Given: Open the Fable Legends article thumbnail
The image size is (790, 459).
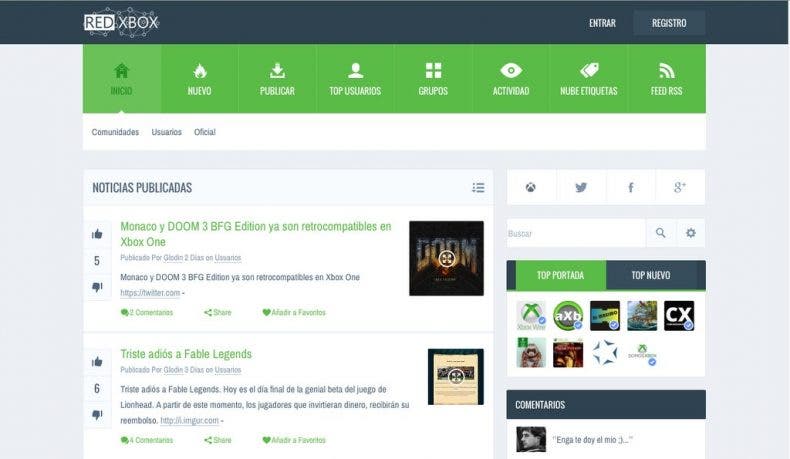Looking at the screenshot, I should [455, 376].
